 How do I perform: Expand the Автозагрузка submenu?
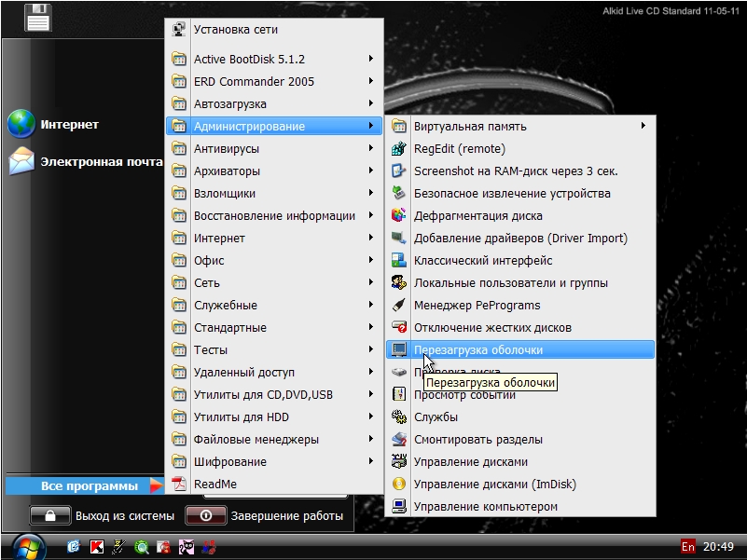[274, 103]
